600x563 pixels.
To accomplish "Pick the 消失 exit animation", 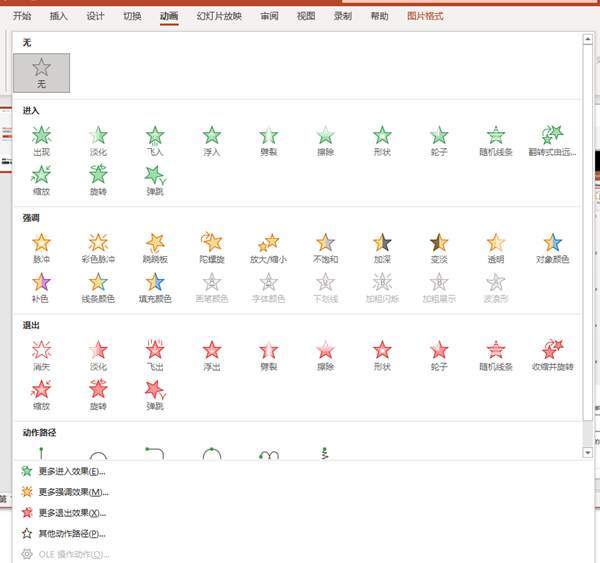I will pos(41,356).
